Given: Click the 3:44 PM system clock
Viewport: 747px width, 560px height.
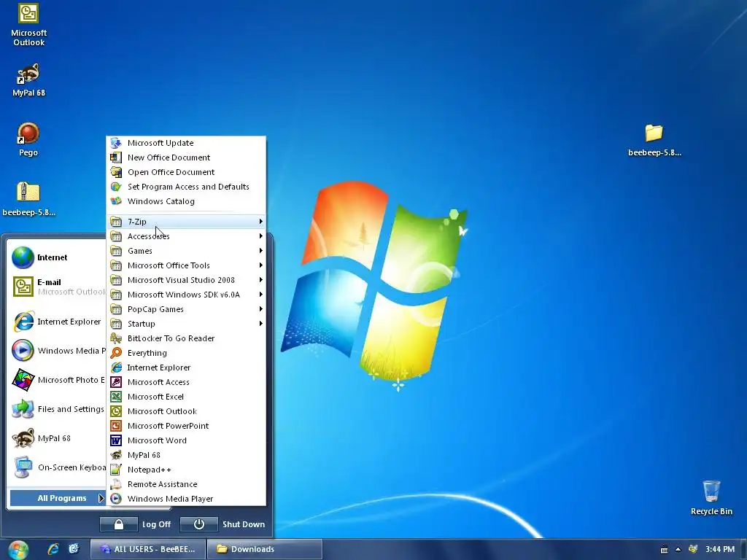Looking at the screenshot, I should pos(720,549).
